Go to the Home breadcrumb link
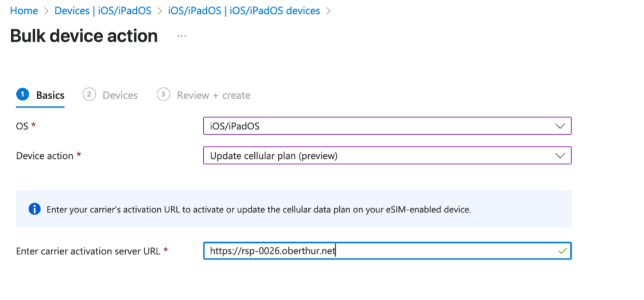The height and width of the screenshot is (300, 644). [x=24, y=11]
